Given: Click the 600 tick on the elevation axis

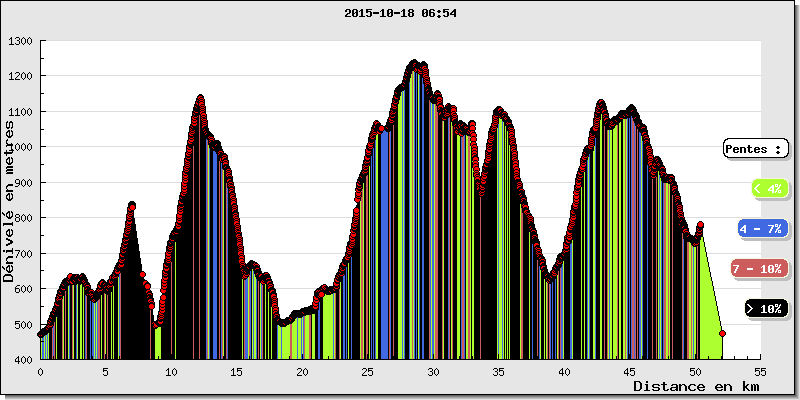Looking at the screenshot, I should (24, 289).
